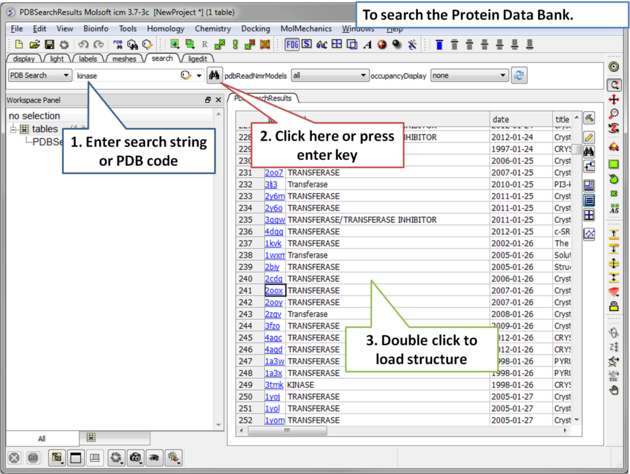Click the open folder icon in toolbar
Viewport: 630px width, 474px height.
tap(34, 45)
